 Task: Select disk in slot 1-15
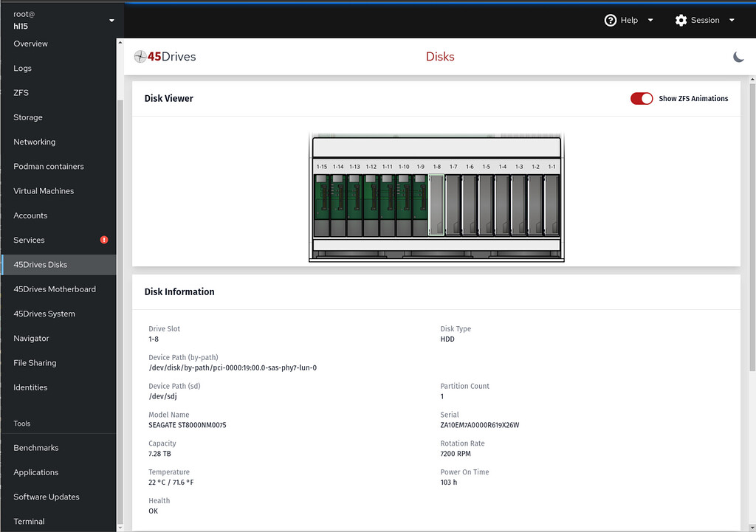(321, 205)
